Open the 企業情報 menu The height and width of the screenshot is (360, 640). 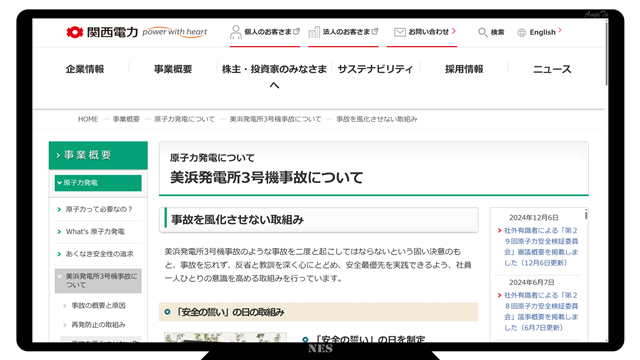coord(85,69)
